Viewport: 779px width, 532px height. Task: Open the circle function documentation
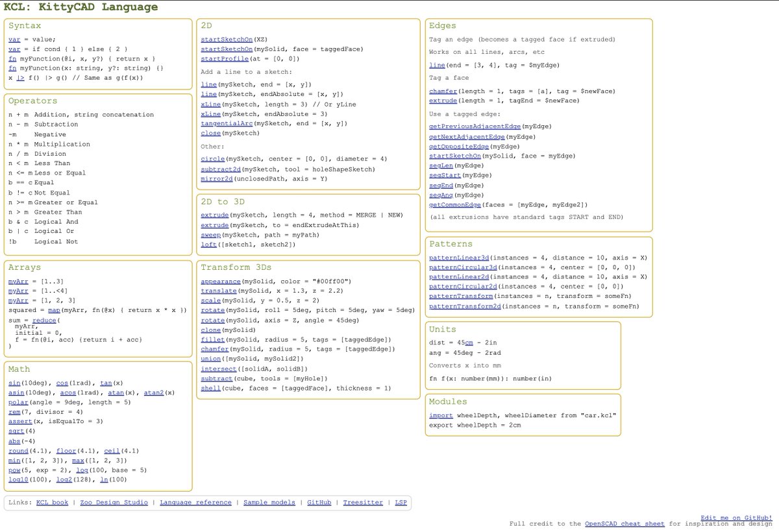pyautogui.click(x=214, y=160)
